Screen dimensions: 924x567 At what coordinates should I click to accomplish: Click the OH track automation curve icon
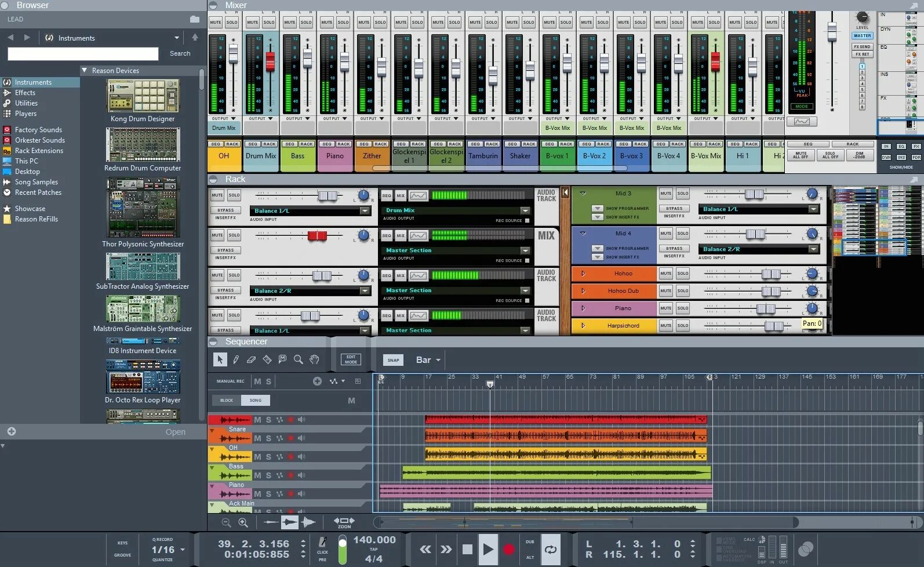(279, 457)
